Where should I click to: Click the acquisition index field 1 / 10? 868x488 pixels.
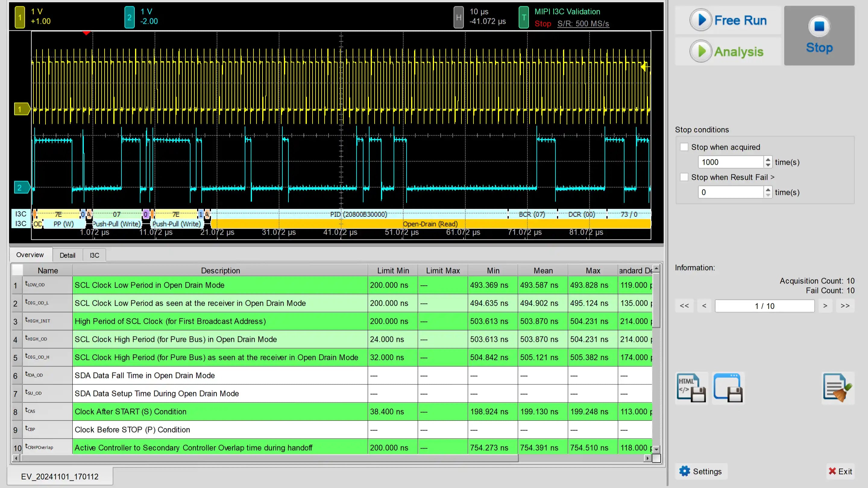(x=765, y=306)
